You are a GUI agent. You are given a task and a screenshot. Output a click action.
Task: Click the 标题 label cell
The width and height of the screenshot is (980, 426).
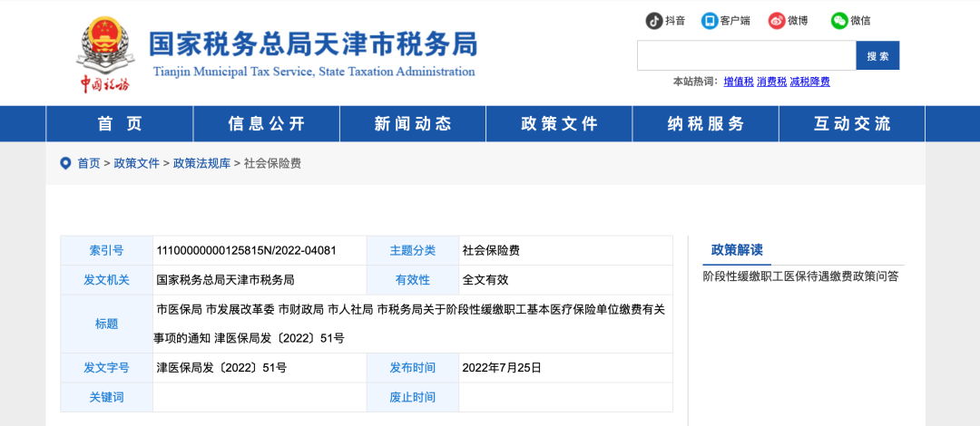107,324
